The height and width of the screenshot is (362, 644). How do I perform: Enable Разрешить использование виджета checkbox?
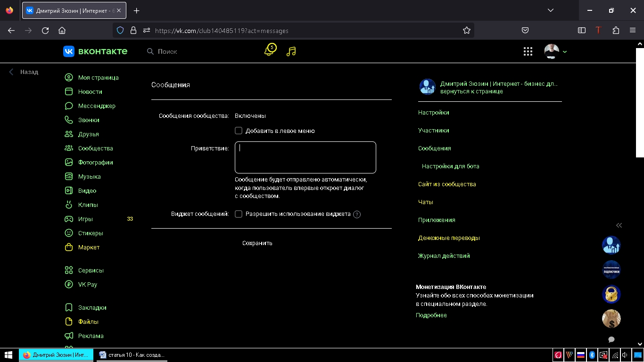[x=239, y=214]
